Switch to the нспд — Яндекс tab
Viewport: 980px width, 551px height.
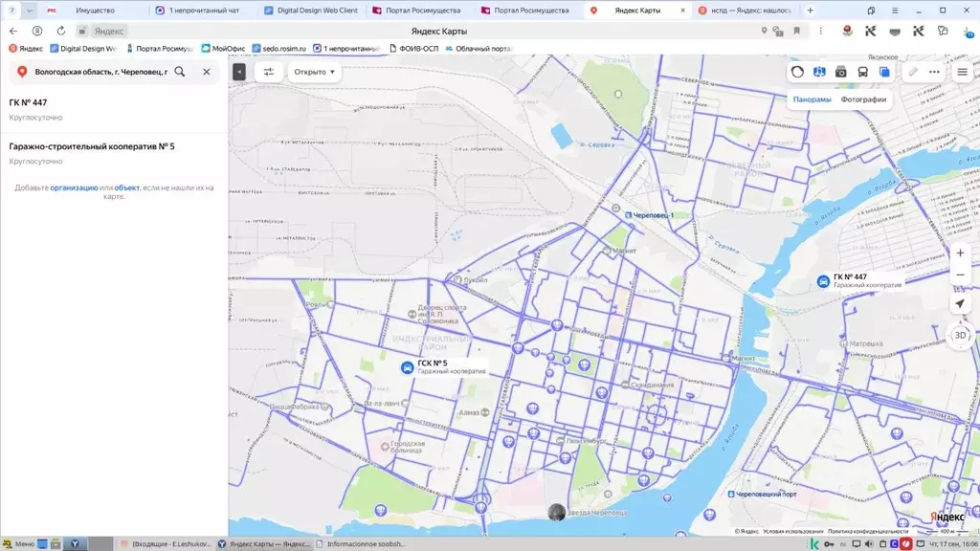(x=745, y=10)
